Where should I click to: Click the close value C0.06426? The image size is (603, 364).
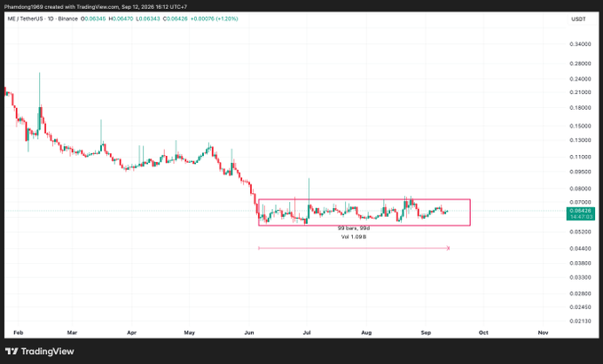click(x=175, y=19)
